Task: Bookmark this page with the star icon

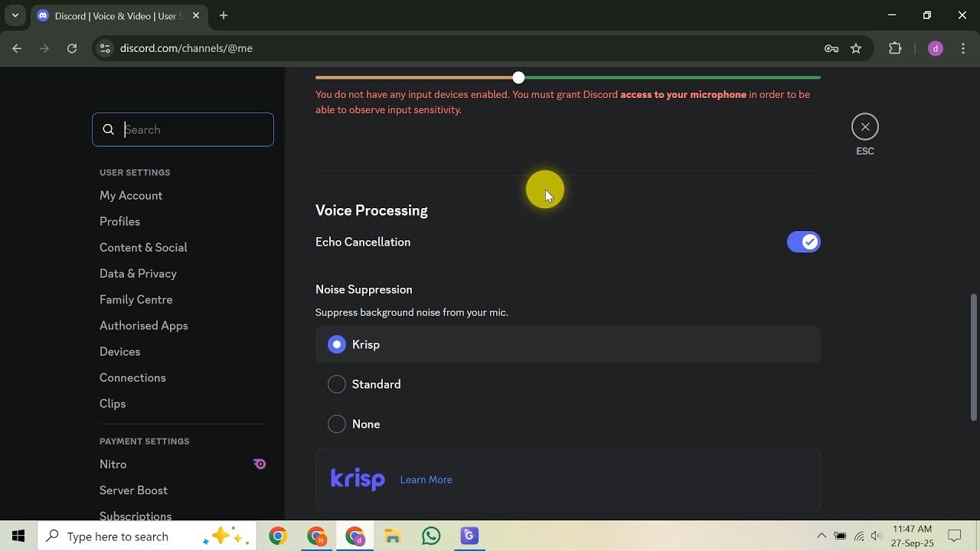Action: tap(856, 48)
